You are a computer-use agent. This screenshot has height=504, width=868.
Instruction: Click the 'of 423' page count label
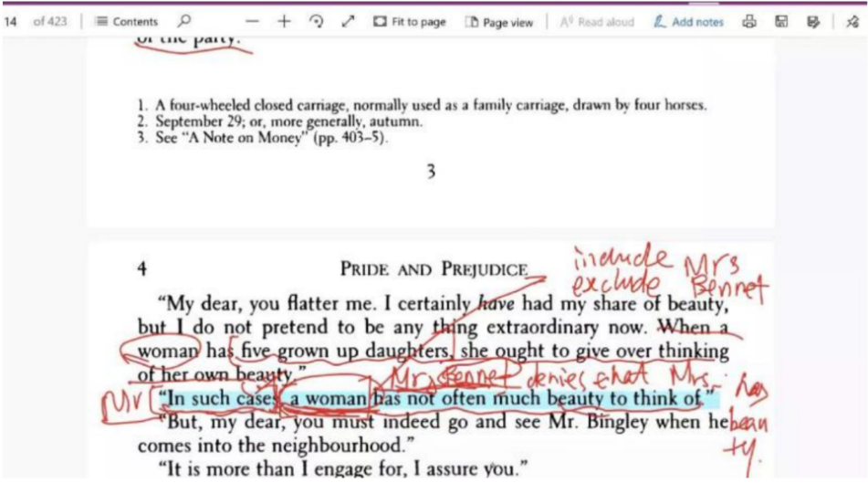coord(50,22)
